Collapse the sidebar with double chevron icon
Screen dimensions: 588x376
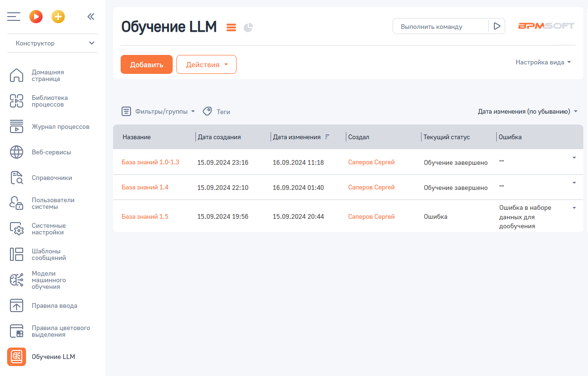point(91,17)
